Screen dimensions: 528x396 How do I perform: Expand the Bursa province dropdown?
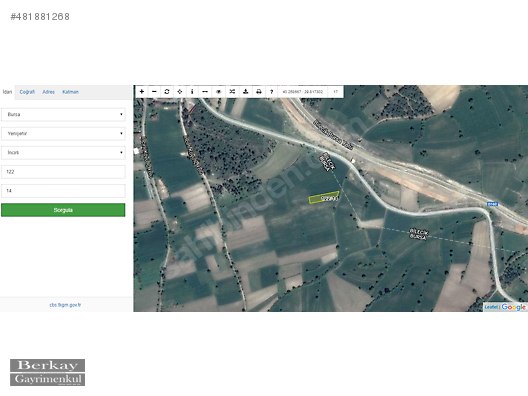[63, 114]
